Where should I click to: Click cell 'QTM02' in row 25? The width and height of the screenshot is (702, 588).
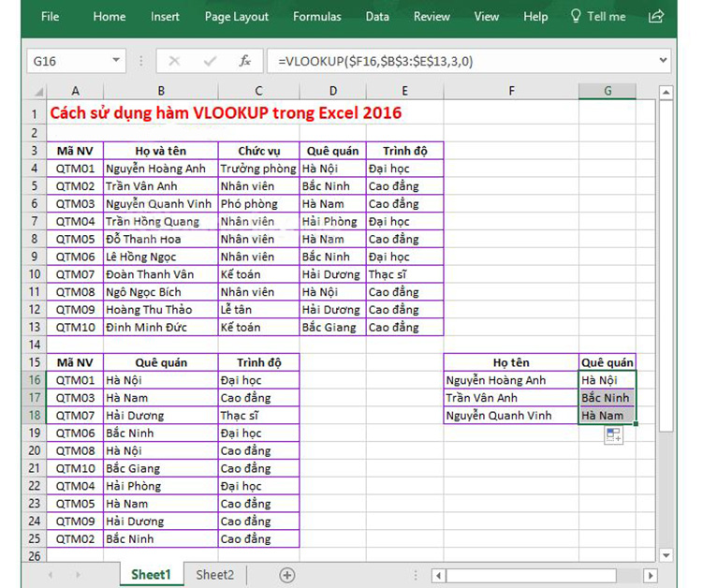pos(75,539)
